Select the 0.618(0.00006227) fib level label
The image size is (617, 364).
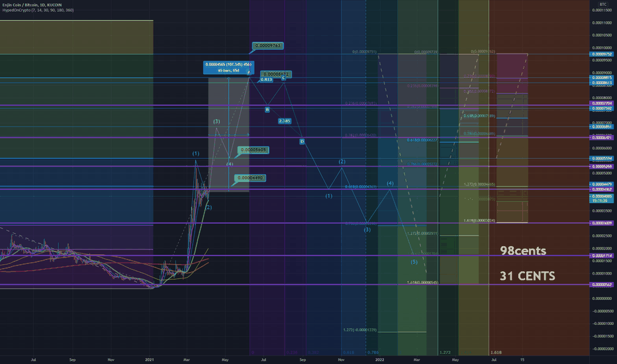(x=422, y=140)
